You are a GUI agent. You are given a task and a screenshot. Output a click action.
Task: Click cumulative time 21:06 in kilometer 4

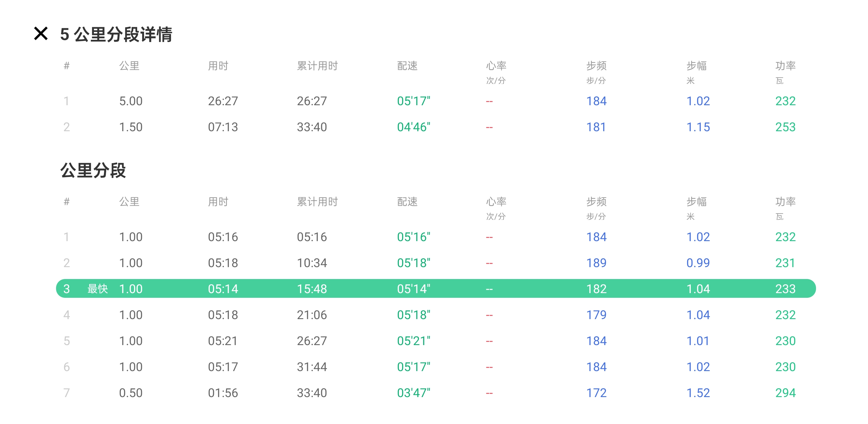pos(312,315)
